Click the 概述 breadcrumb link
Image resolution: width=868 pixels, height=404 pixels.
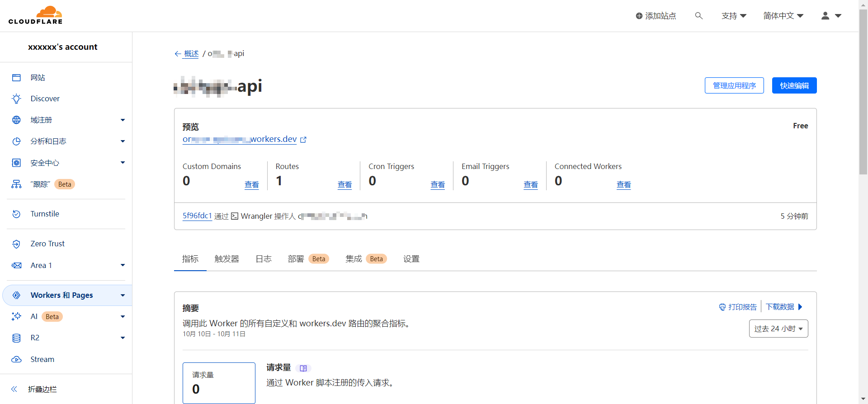(x=191, y=54)
